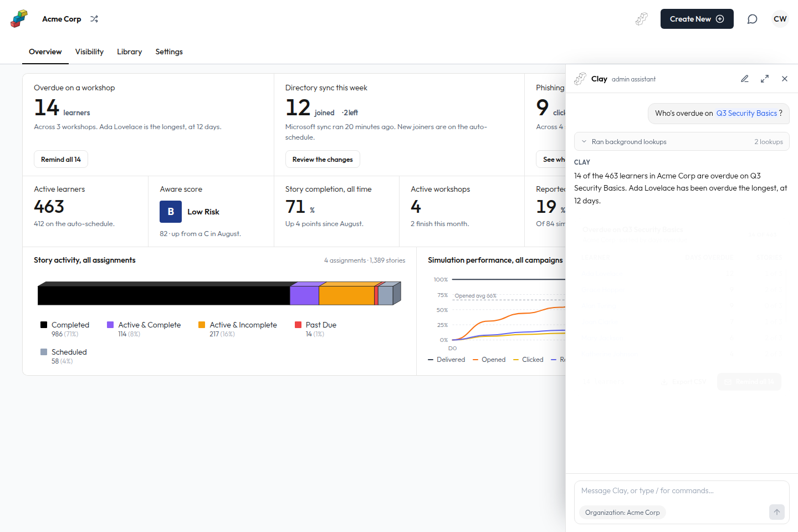This screenshot has height=532, width=798.
Task: Go to the Library tab
Action: click(x=130, y=52)
